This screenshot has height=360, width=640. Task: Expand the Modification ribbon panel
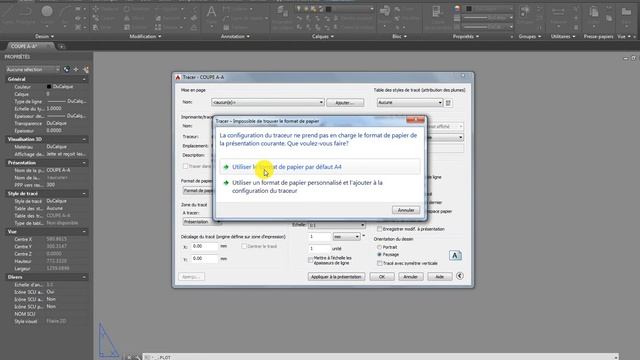pyautogui.click(x=145, y=36)
